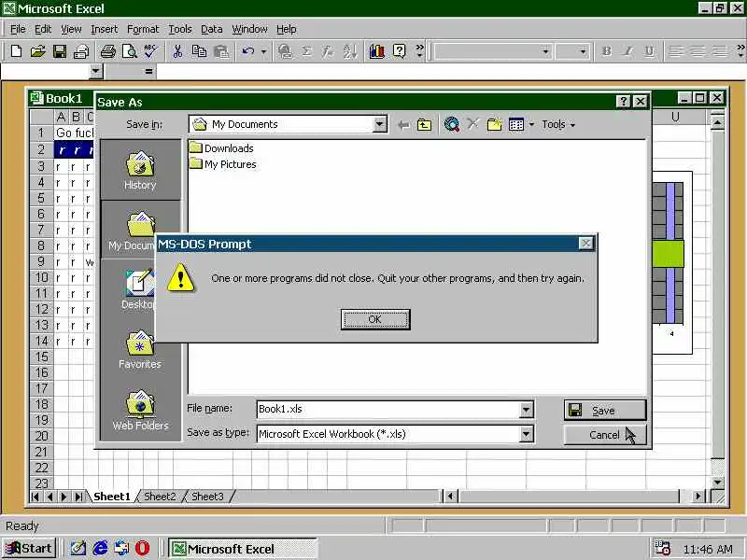Launch Opera from quick launch bar
Image resolution: width=747 pixels, height=560 pixels.
click(x=142, y=549)
